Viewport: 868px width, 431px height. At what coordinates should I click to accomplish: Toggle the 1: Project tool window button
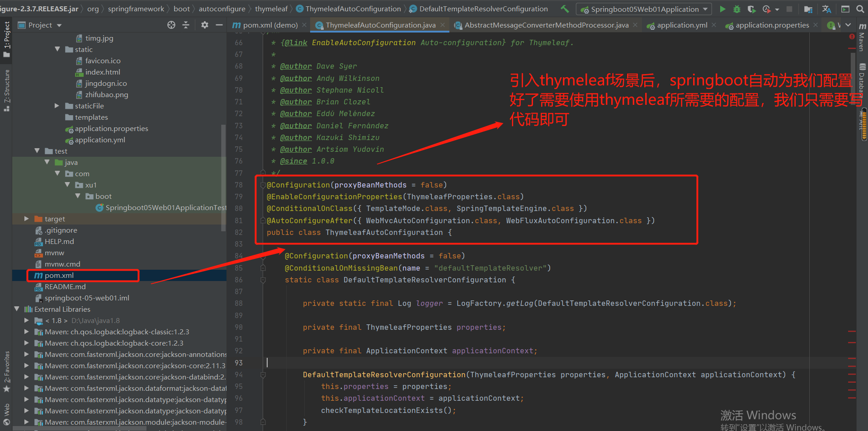tap(6, 39)
